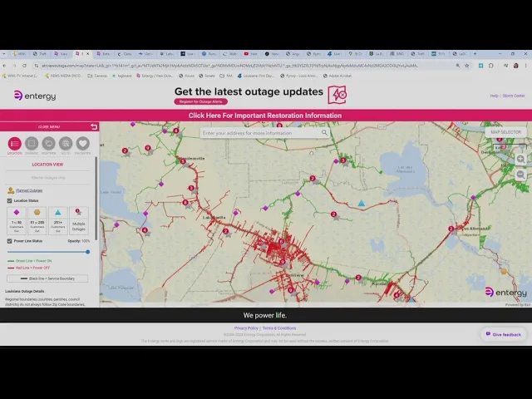Open a new browser tab

(475, 53)
